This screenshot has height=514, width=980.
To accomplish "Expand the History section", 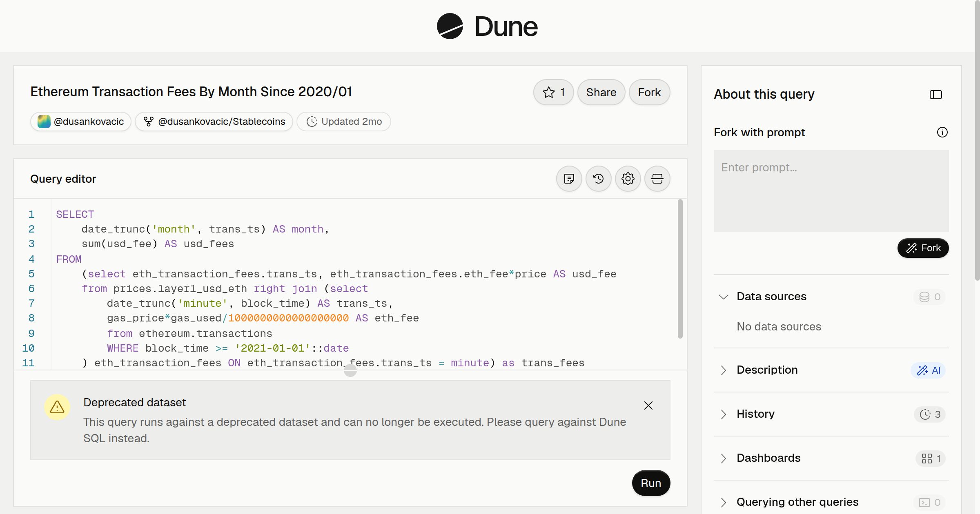I will [723, 414].
